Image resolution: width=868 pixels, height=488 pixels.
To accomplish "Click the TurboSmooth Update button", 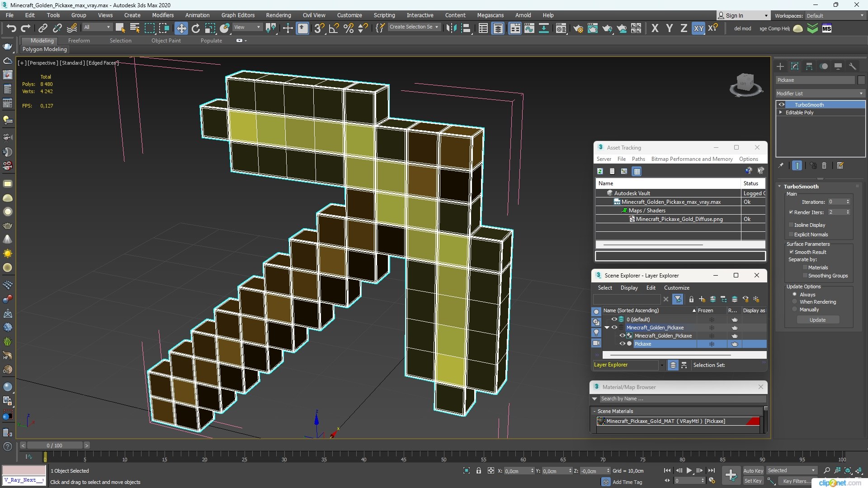I will (x=818, y=320).
